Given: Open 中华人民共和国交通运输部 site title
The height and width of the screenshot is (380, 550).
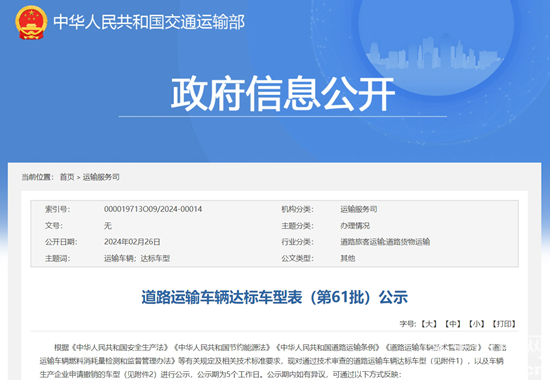Looking at the screenshot, I should 149,22.
